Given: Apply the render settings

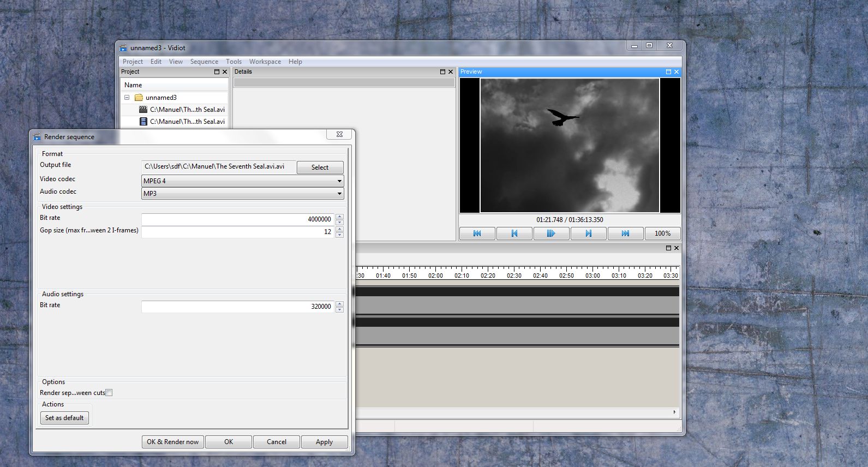Looking at the screenshot, I should coord(324,442).
